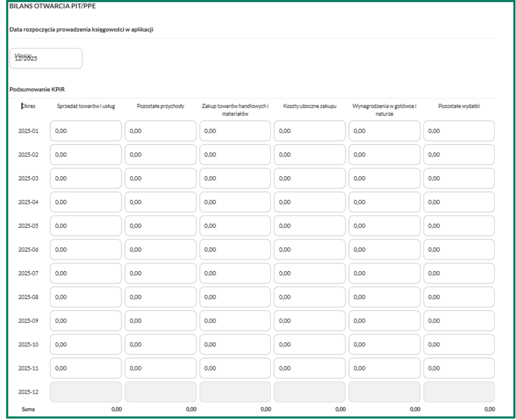Click the 2025-06 period label
The height and width of the screenshot is (420, 516).
click(28, 249)
